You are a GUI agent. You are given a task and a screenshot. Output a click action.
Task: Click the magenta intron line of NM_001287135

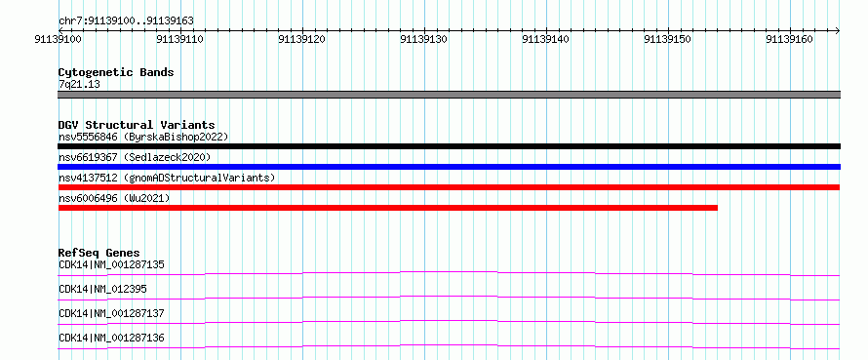point(449,272)
